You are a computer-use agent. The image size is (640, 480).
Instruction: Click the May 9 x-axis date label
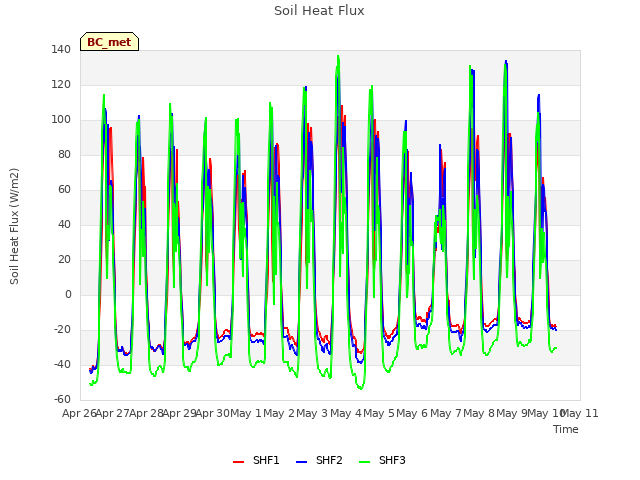(x=512, y=413)
